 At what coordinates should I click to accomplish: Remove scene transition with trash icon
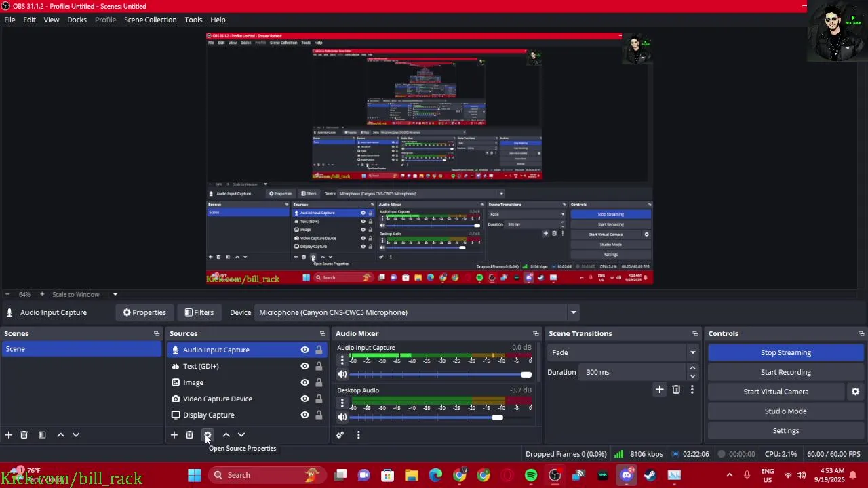coord(675,389)
